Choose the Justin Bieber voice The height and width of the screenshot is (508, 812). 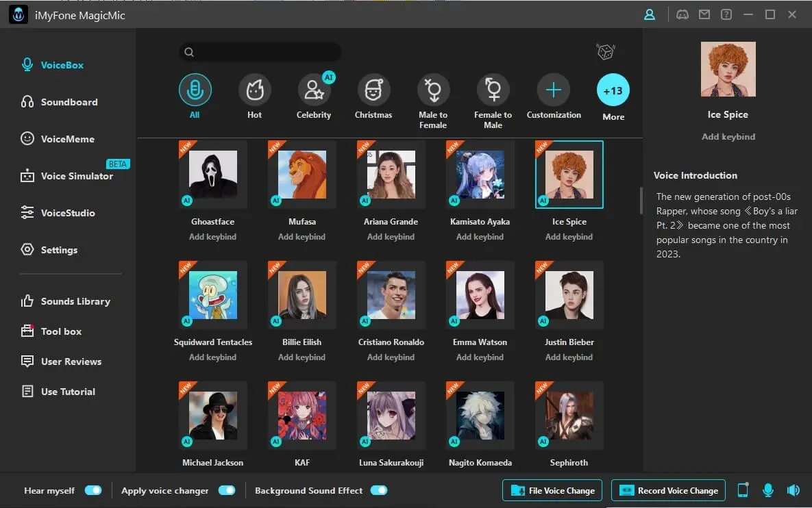pos(569,295)
